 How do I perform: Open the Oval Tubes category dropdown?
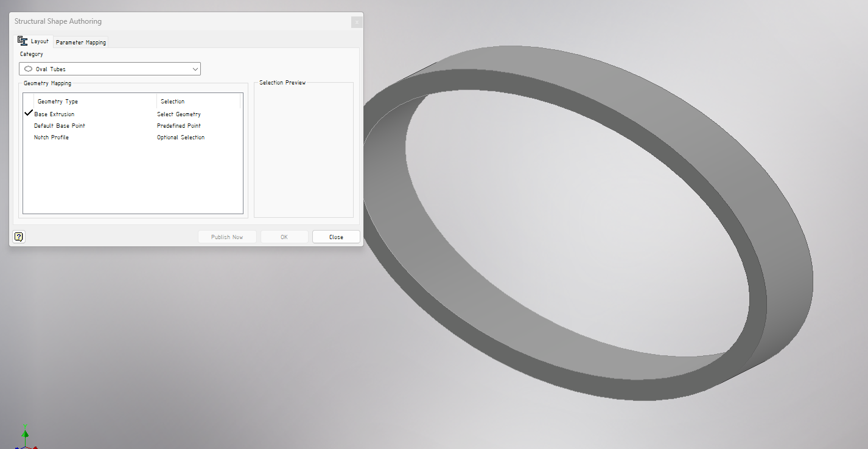coord(110,69)
